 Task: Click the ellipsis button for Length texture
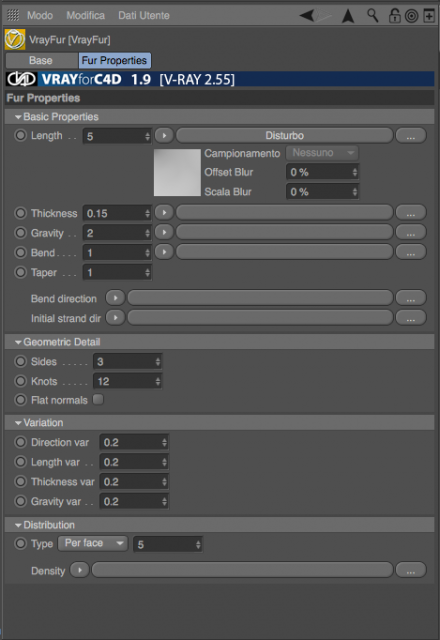pyautogui.click(x=411, y=136)
